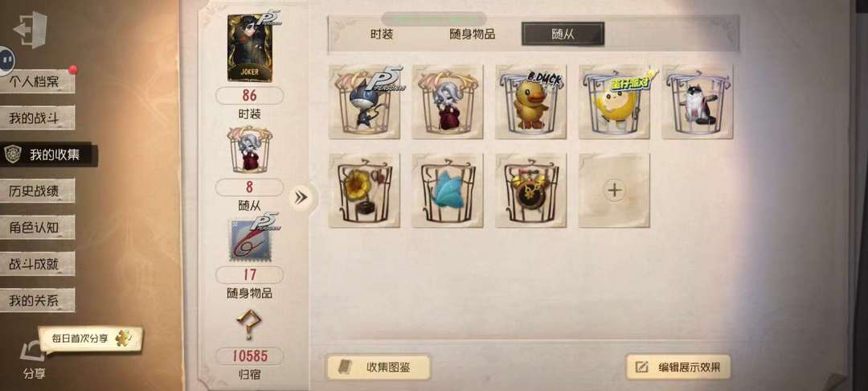868x391 pixels.
Task: Click the Joker costume thumbnail
Action: 250,48
